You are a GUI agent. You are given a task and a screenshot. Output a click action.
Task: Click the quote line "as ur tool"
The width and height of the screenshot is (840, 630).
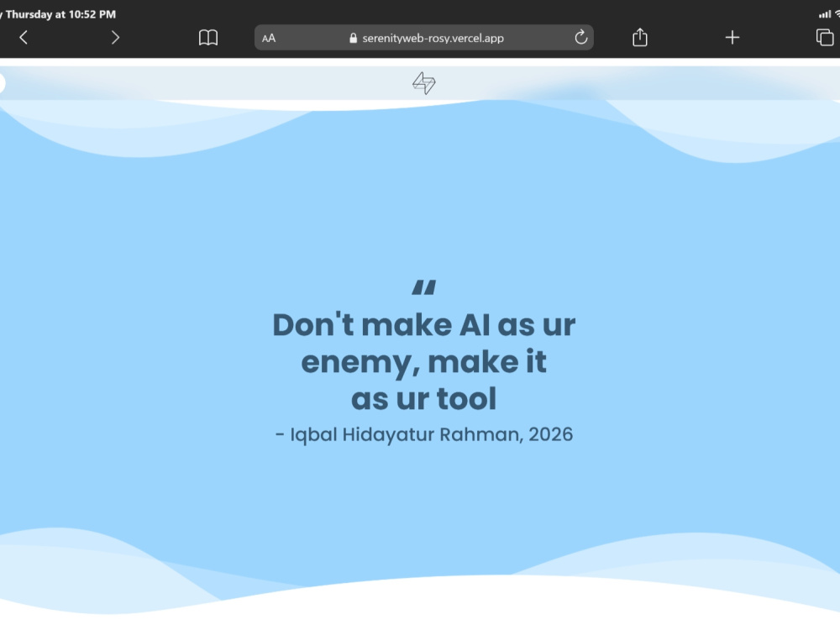pos(423,398)
